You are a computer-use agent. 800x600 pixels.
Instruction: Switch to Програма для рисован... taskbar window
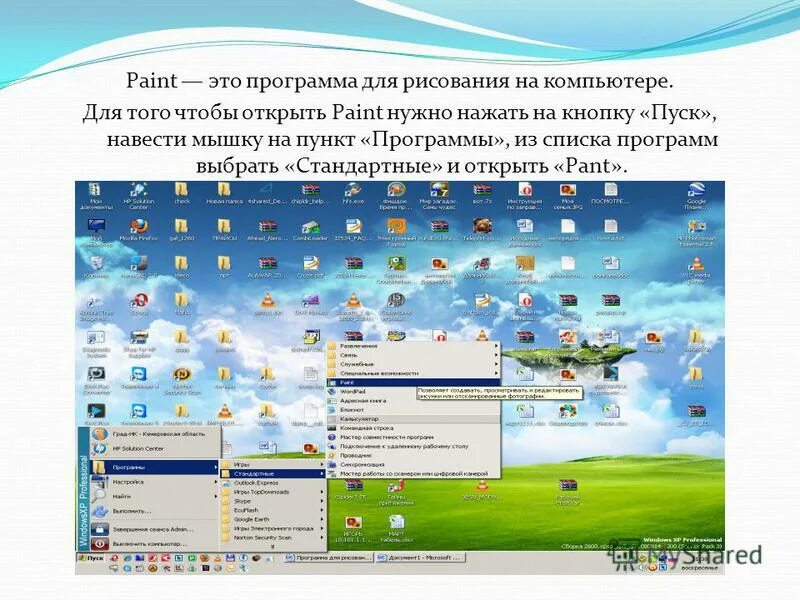pyautogui.click(x=329, y=558)
